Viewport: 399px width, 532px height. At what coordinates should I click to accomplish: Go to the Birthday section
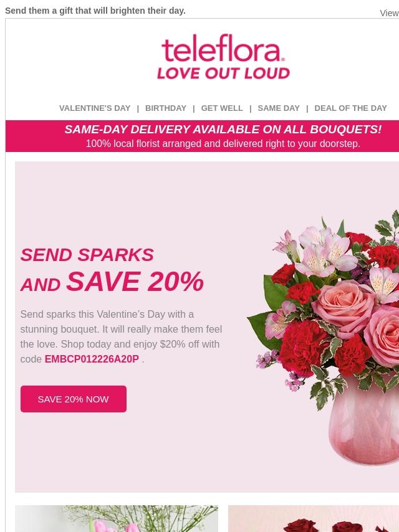point(165,108)
